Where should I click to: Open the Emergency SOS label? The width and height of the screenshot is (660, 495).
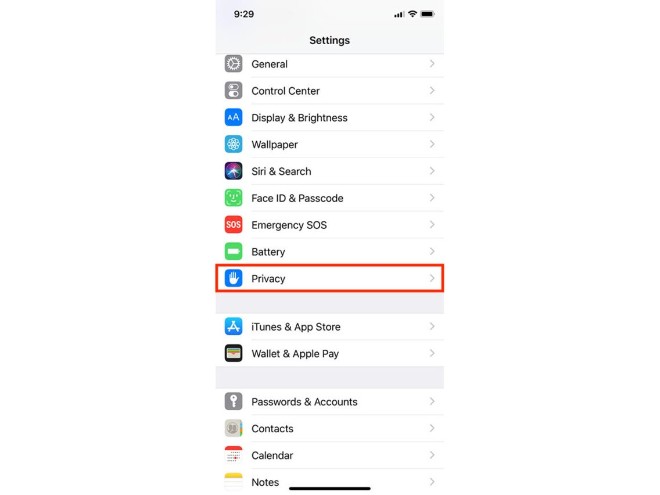(289, 225)
